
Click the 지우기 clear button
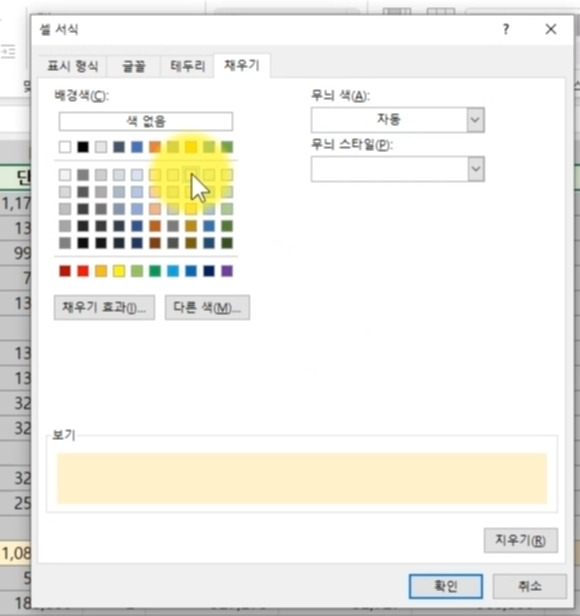521,541
